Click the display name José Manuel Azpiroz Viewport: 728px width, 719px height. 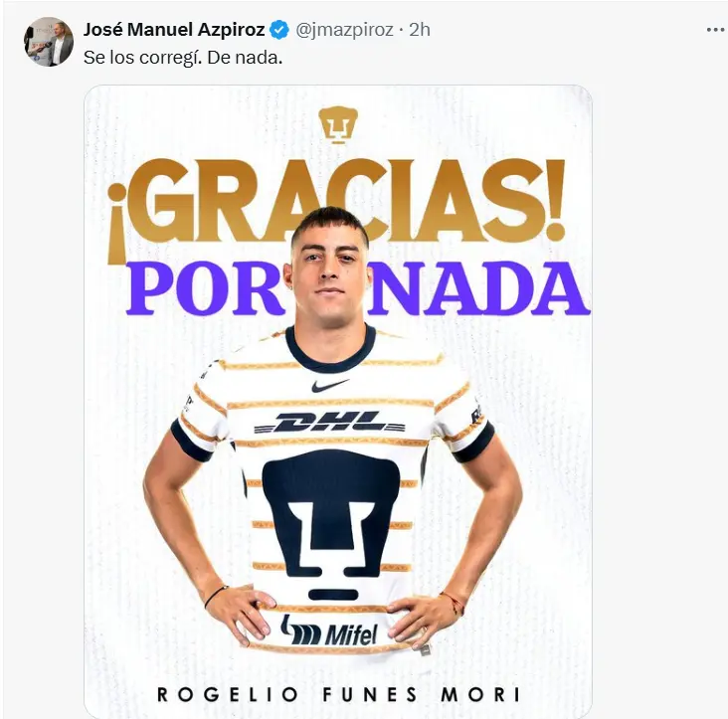[x=174, y=30]
